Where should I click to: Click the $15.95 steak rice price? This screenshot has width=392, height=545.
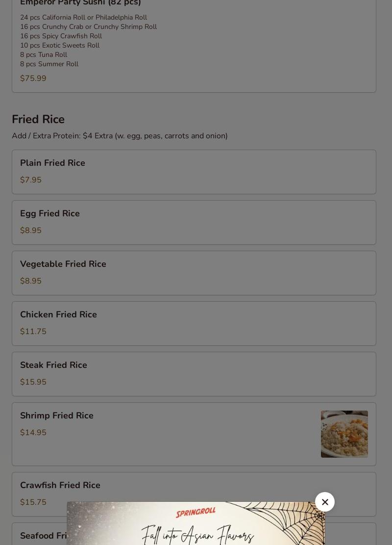pos(33,382)
